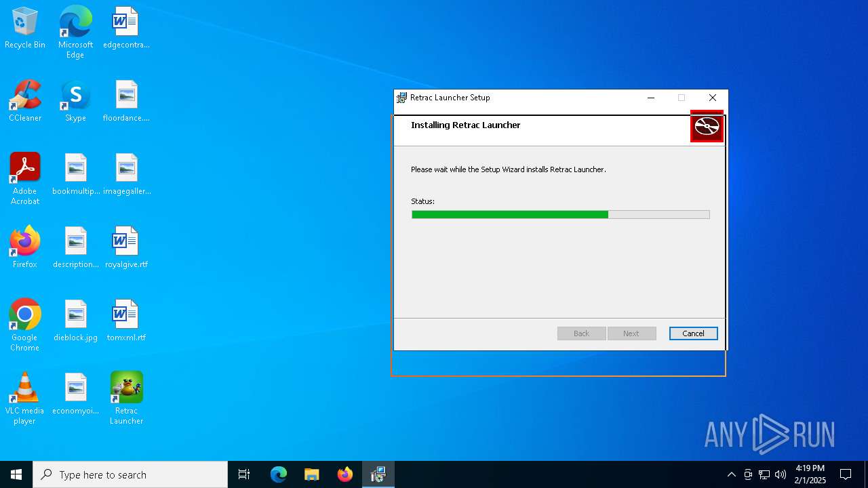Open the CCleaner desktop shortcut

click(25, 101)
